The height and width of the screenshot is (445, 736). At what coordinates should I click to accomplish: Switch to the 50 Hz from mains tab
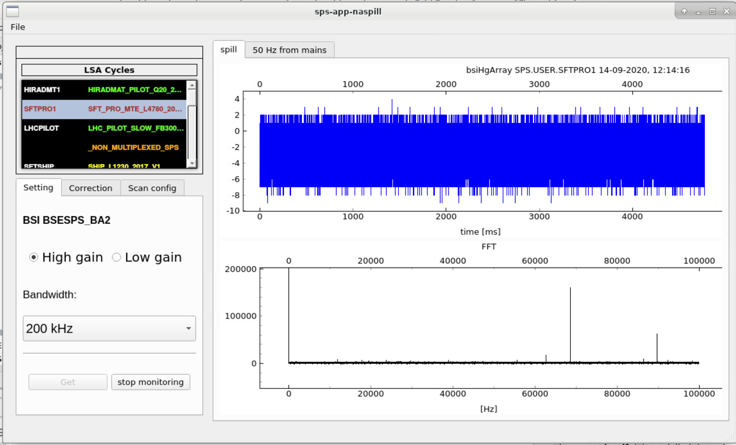point(289,50)
